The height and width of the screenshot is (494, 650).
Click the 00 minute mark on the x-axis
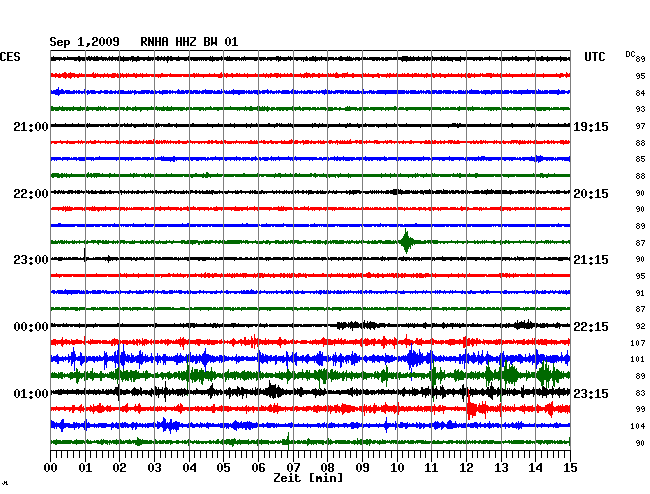click(51, 467)
